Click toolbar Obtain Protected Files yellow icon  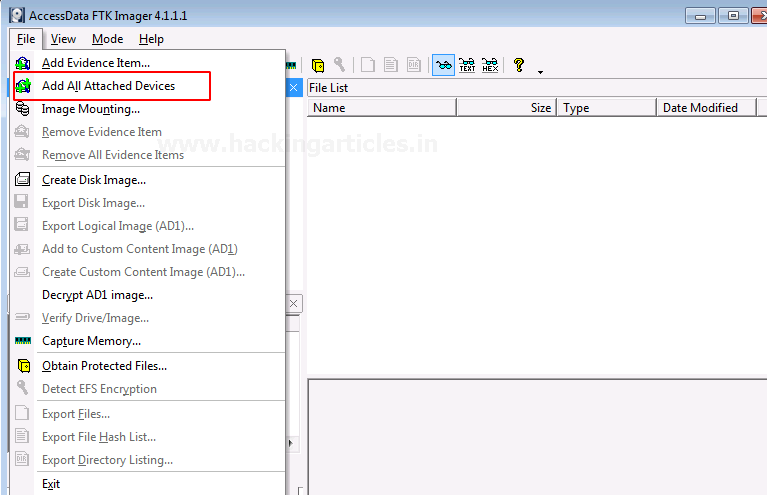[x=318, y=65]
